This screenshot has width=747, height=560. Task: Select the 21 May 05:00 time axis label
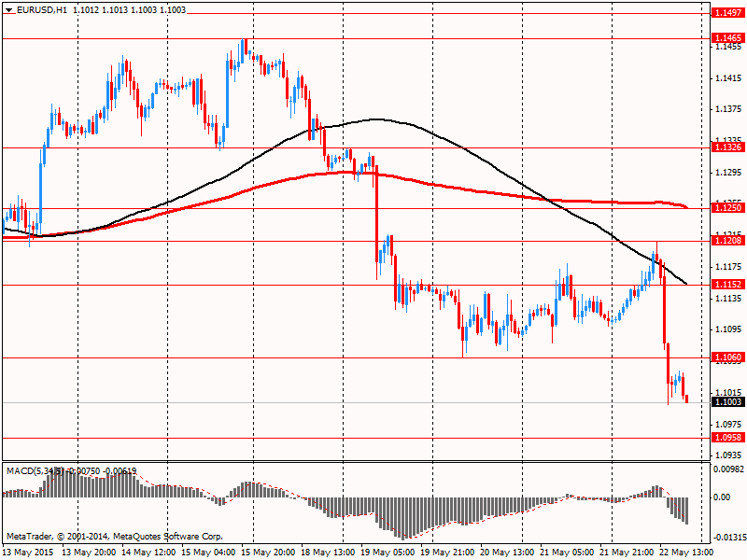tap(567, 553)
